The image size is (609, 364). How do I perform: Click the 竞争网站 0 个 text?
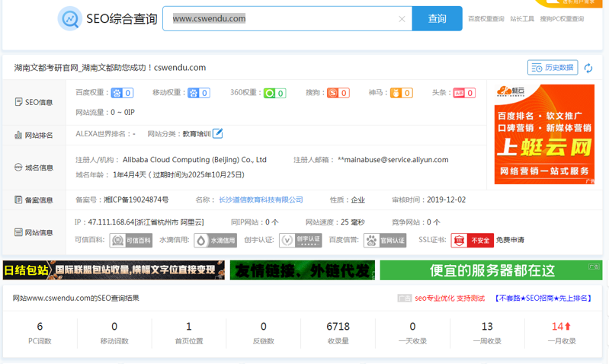(x=416, y=222)
